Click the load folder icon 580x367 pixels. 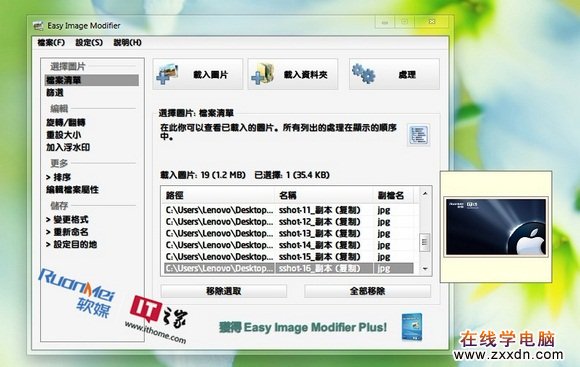263,74
